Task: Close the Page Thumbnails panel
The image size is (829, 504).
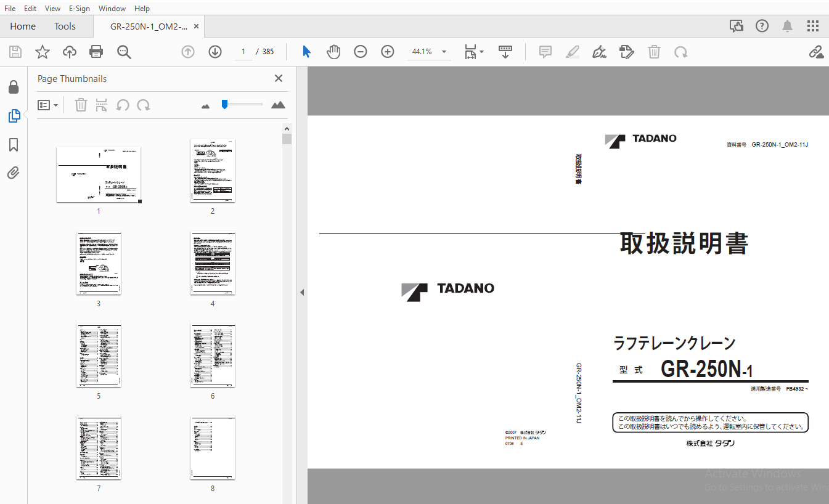Action: click(279, 78)
